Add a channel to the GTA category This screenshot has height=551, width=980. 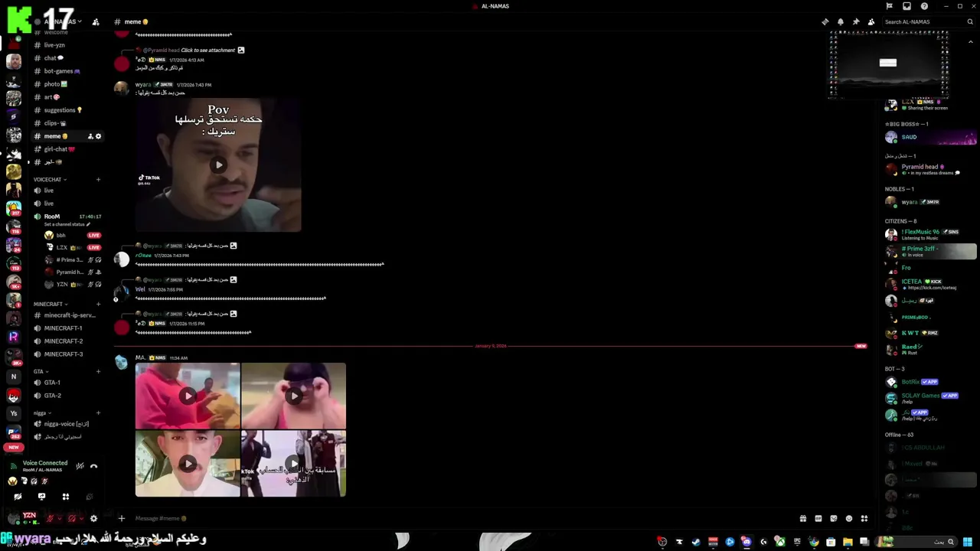(98, 371)
